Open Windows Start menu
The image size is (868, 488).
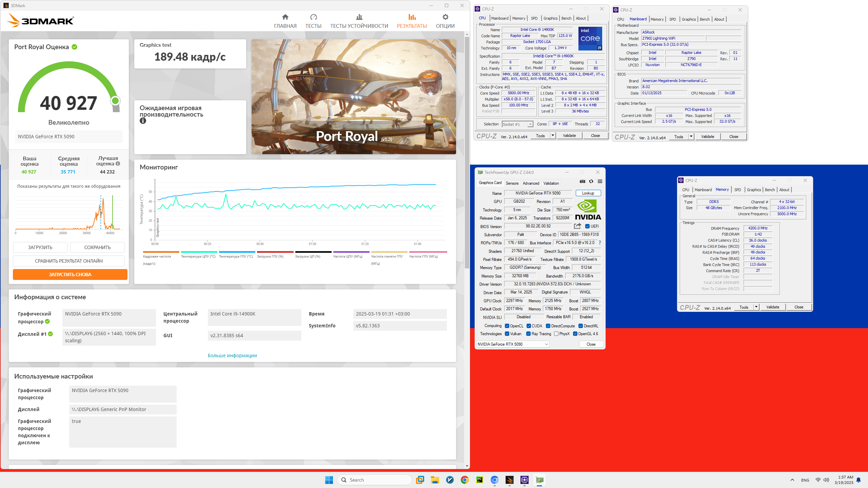tap(329, 480)
